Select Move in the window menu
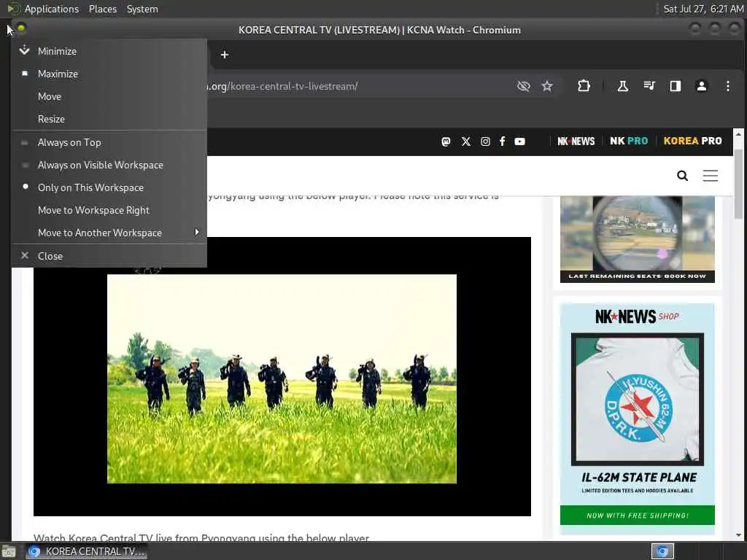 [x=109, y=96]
